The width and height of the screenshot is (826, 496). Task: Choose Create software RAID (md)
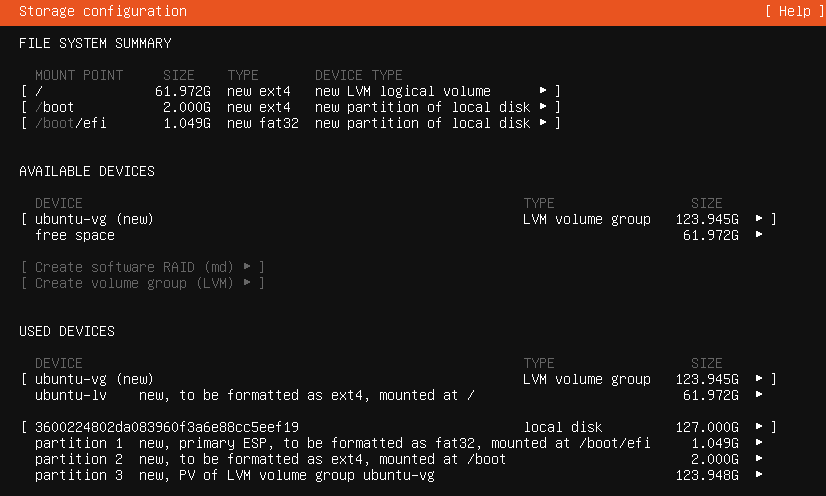click(143, 267)
